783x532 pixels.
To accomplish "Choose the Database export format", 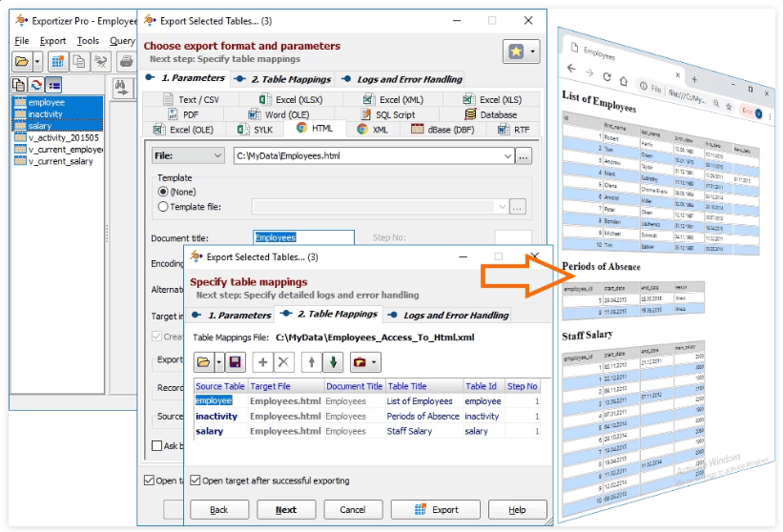I will click(x=491, y=114).
